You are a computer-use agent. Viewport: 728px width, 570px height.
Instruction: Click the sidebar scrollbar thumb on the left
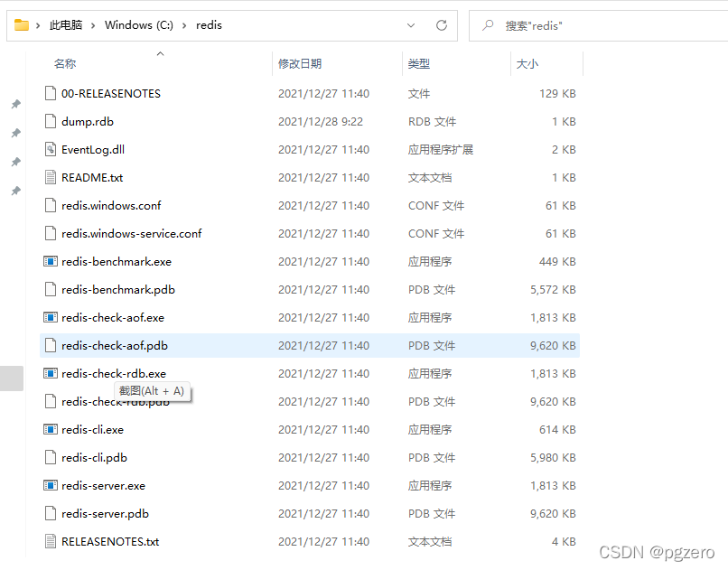(x=12, y=378)
